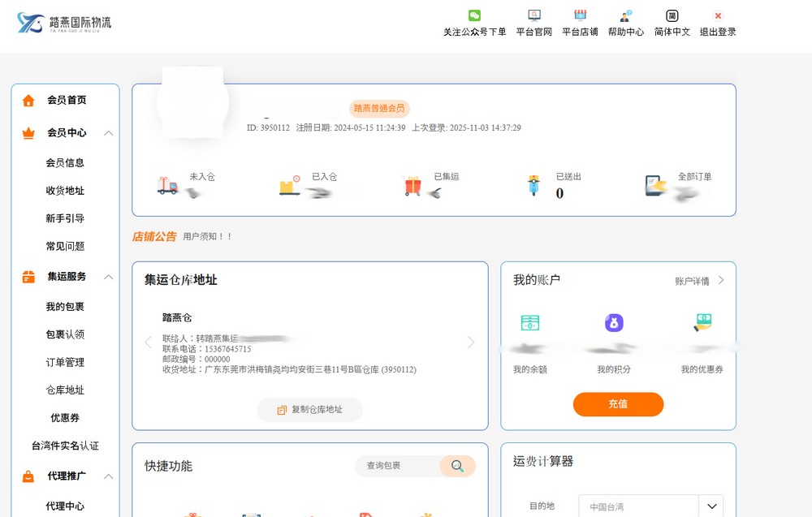This screenshot has height=517, width=812.
Task: Click the platform shop storefront icon
Action: pos(580,15)
